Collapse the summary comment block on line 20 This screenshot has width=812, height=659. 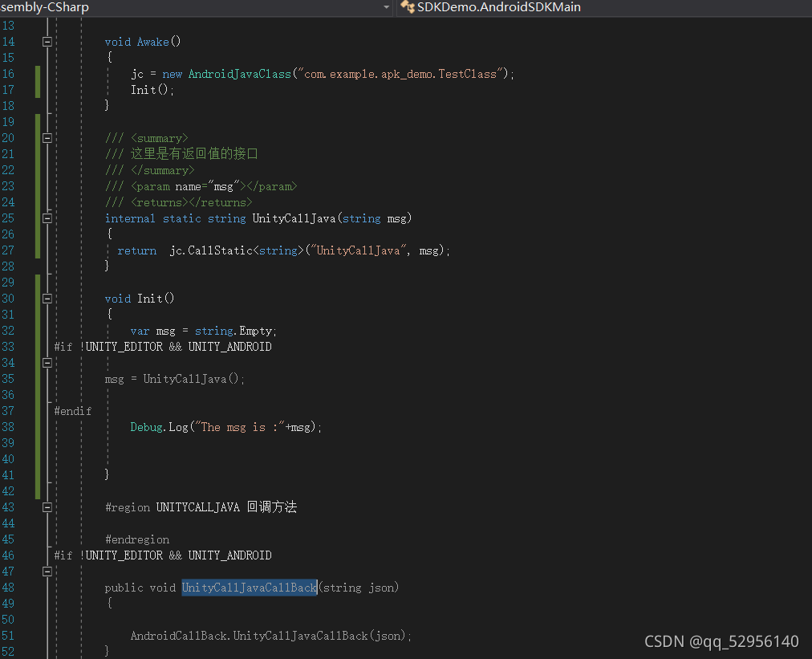[x=47, y=138]
